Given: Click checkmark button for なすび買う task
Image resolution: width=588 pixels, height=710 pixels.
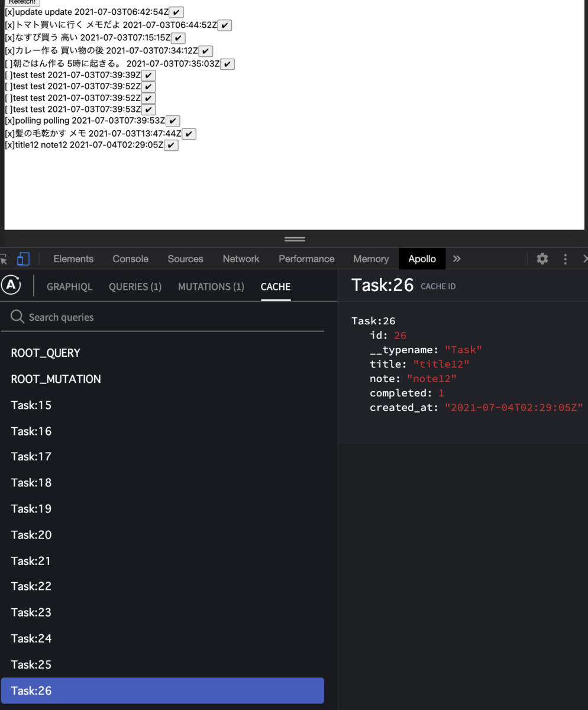Looking at the screenshot, I should pyautogui.click(x=178, y=38).
